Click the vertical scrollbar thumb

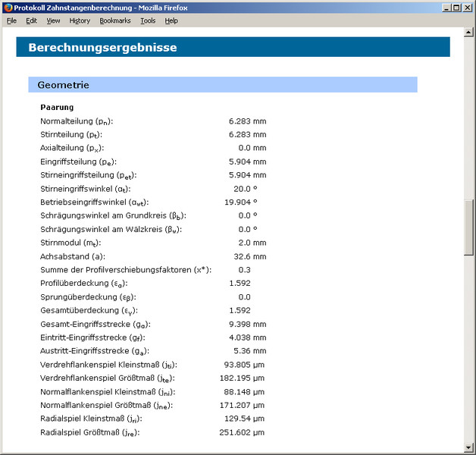coord(468,227)
